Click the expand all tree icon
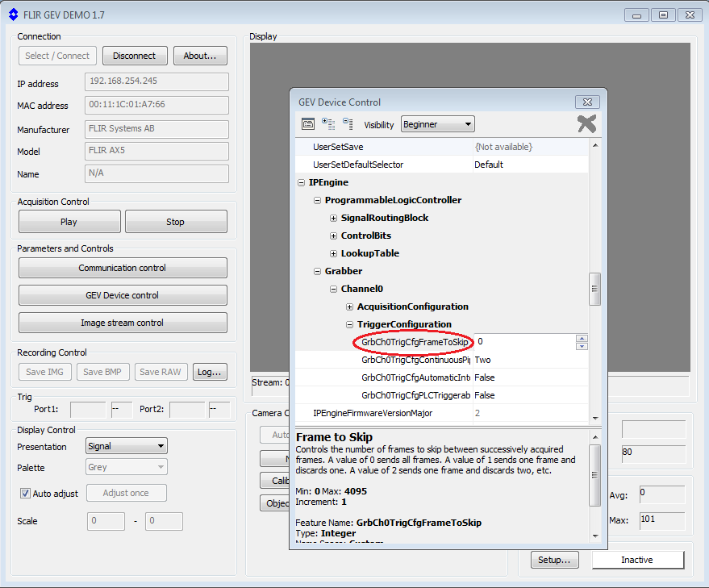This screenshot has height=588, width=709. click(328, 124)
